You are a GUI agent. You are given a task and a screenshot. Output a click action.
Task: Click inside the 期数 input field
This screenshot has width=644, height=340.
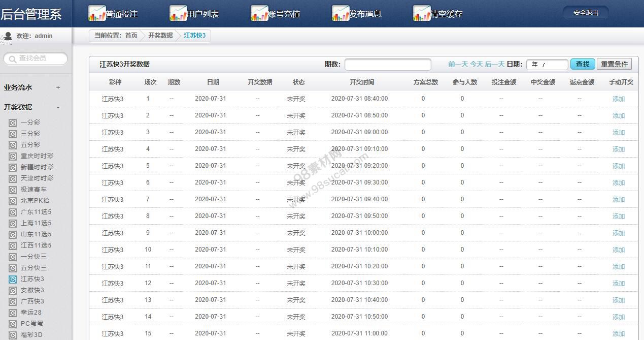tap(388, 65)
